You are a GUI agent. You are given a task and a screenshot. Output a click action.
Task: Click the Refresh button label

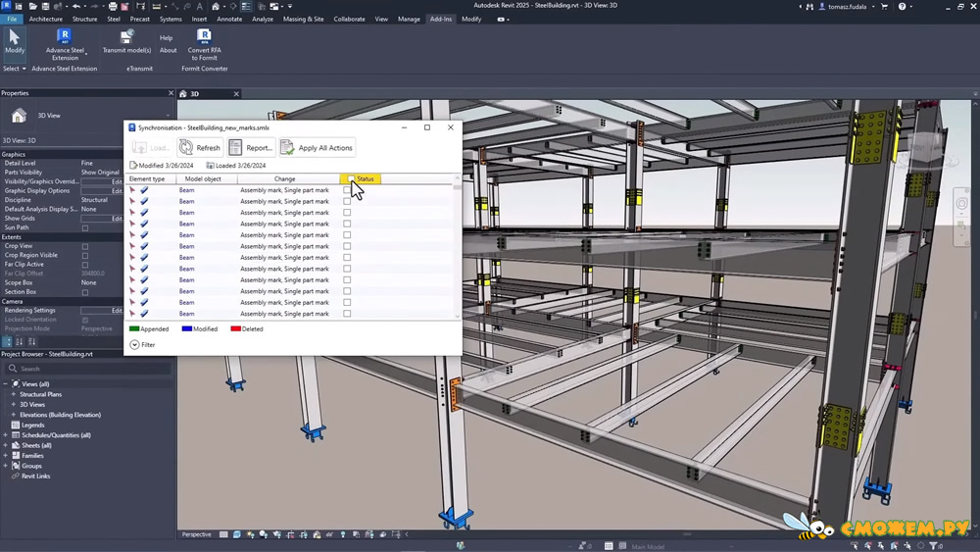pos(208,148)
